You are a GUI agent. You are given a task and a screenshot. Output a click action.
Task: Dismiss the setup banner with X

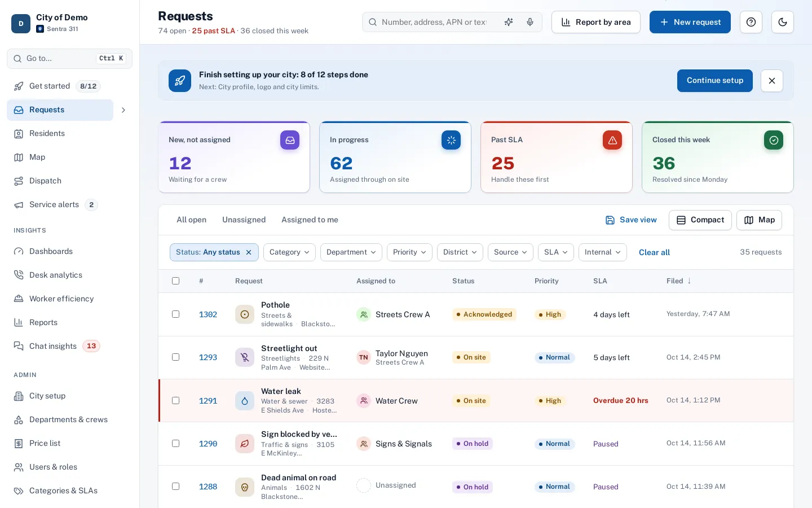[x=772, y=81]
